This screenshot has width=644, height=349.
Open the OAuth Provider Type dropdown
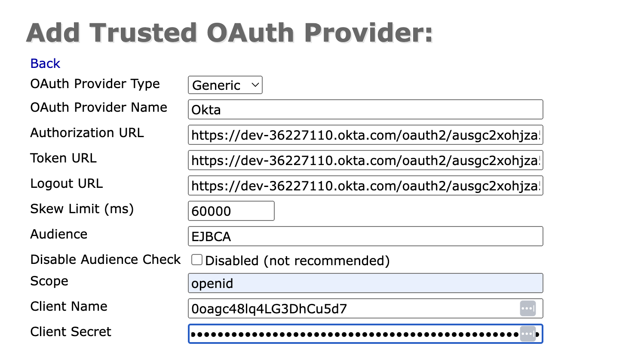[225, 85]
